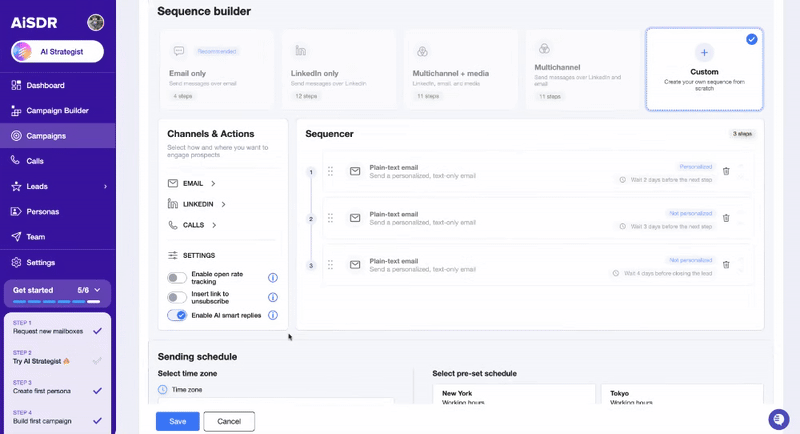
Task: Click the user profile avatar
Action: point(96,22)
